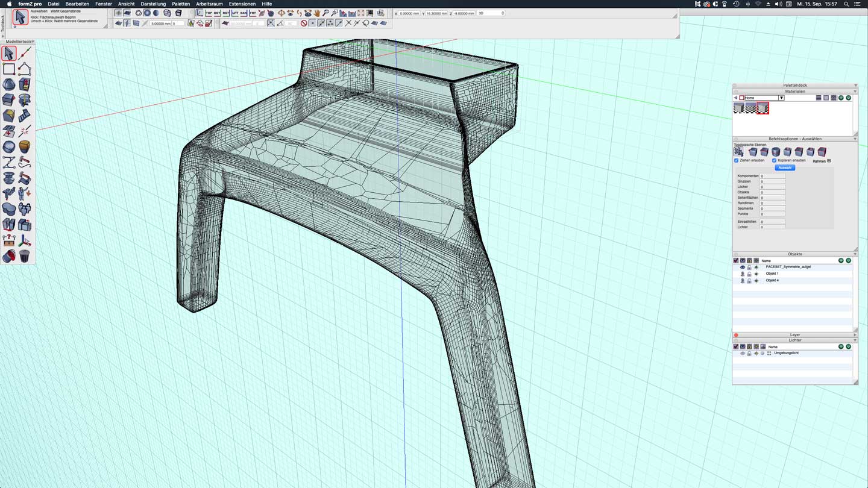Switch to BOT view button

click(217, 13)
